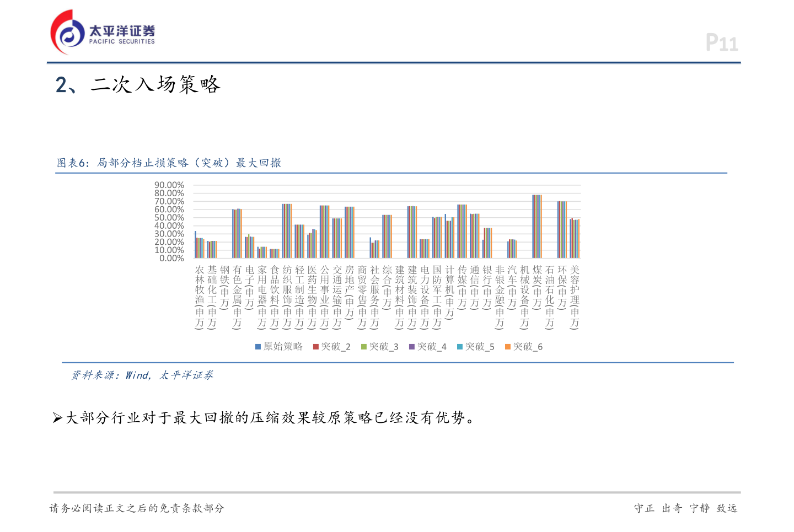Click the 电子 x-axis category label
The image size is (794, 532).
coord(250,287)
